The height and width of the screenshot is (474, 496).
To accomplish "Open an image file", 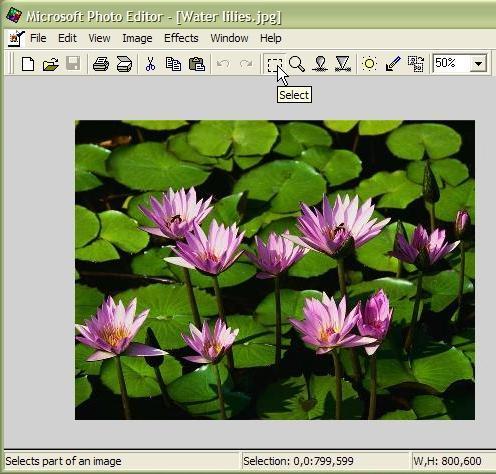I will (x=51, y=64).
